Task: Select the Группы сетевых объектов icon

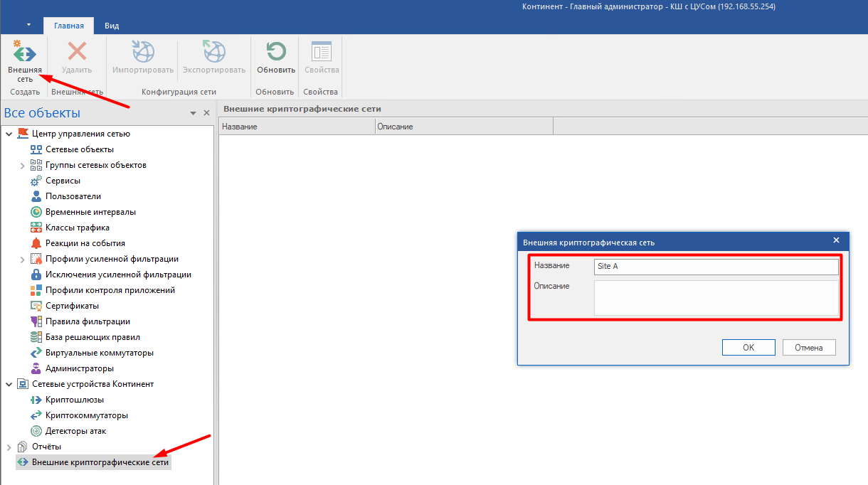Action: [x=36, y=165]
